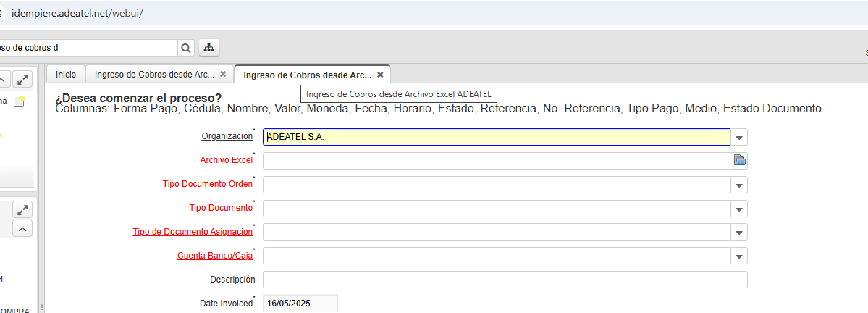Expand the Tipo de Documento Asignación dropdown
This screenshot has width=868, height=313.
[x=739, y=233]
